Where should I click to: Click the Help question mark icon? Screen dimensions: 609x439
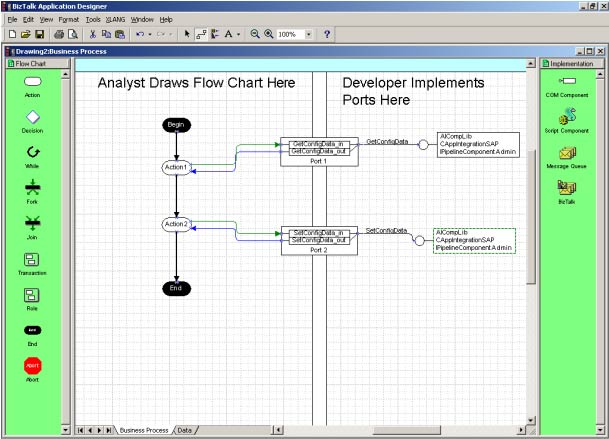tap(327, 34)
